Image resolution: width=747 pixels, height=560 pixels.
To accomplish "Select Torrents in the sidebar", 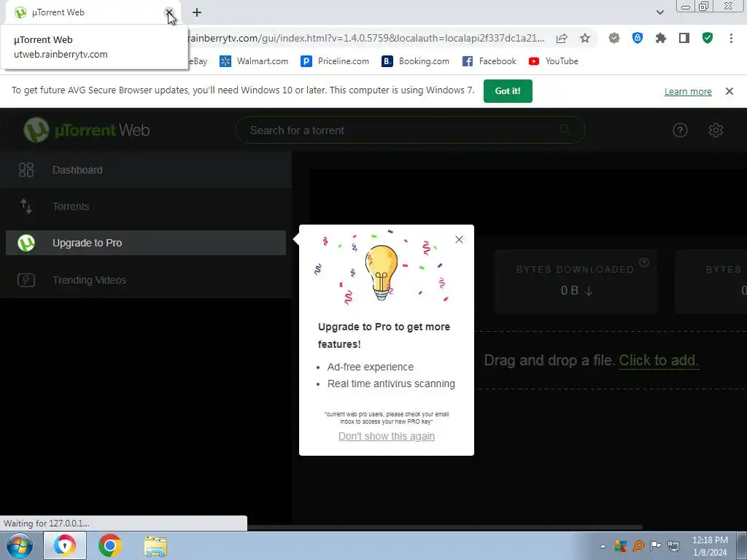I will [x=146, y=206].
